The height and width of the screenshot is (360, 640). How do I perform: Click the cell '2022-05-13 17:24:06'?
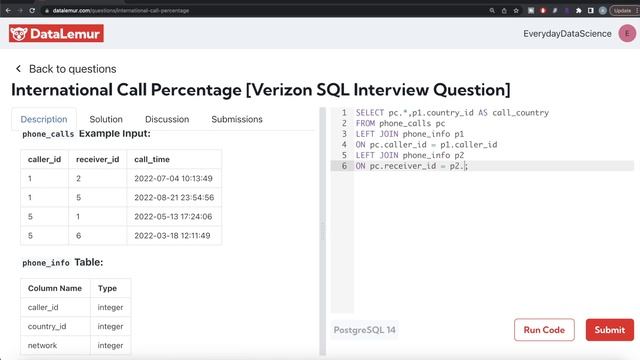pyautogui.click(x=173, y=216)
